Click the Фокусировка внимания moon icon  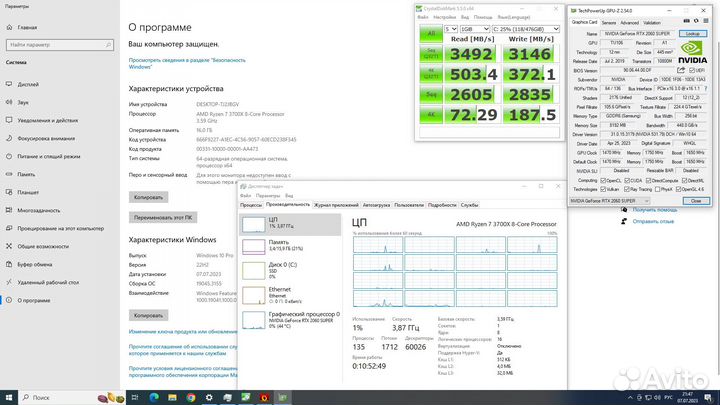(9, 138)
